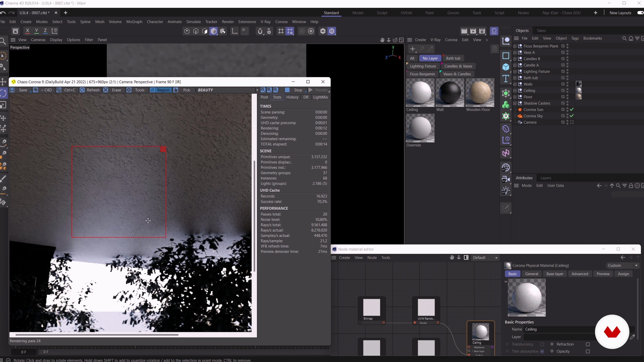Open the Corona VFB circular icon
The image size is (644, 362).
click(x=494, y=31)
